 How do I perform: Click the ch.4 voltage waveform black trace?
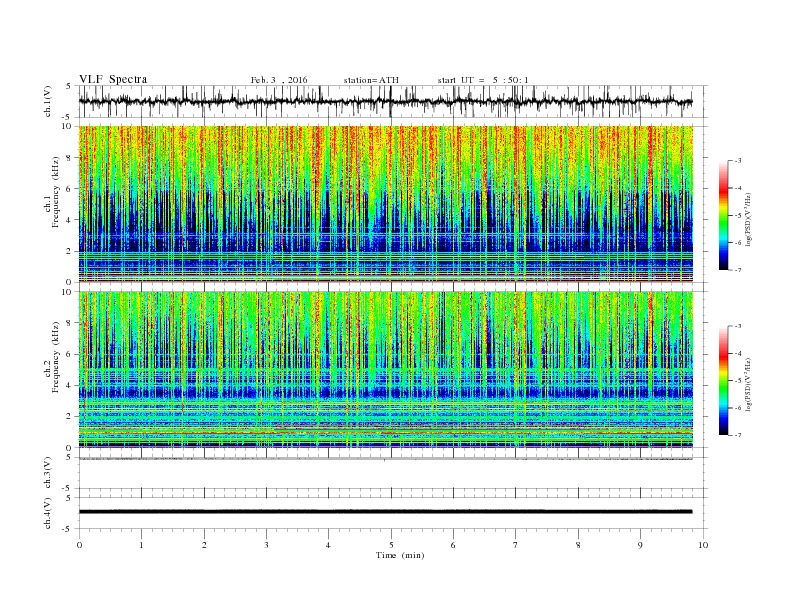(x=385, y=512)
